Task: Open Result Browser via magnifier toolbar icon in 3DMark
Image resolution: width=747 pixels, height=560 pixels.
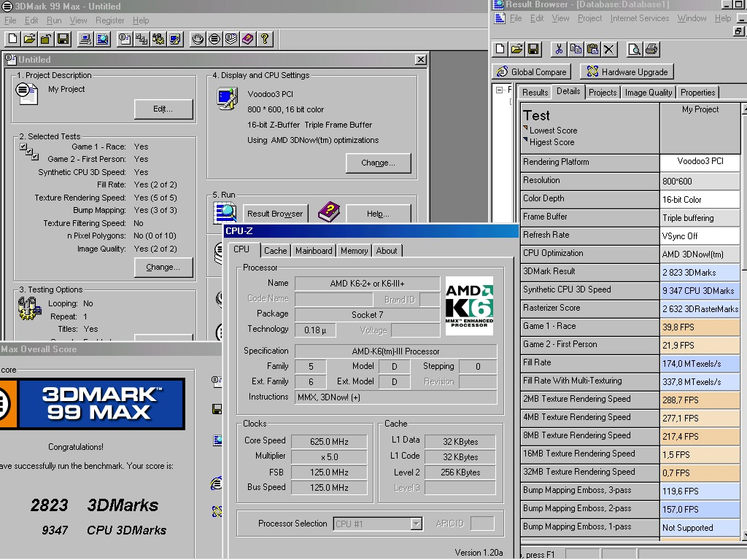Action: point(102,39)
